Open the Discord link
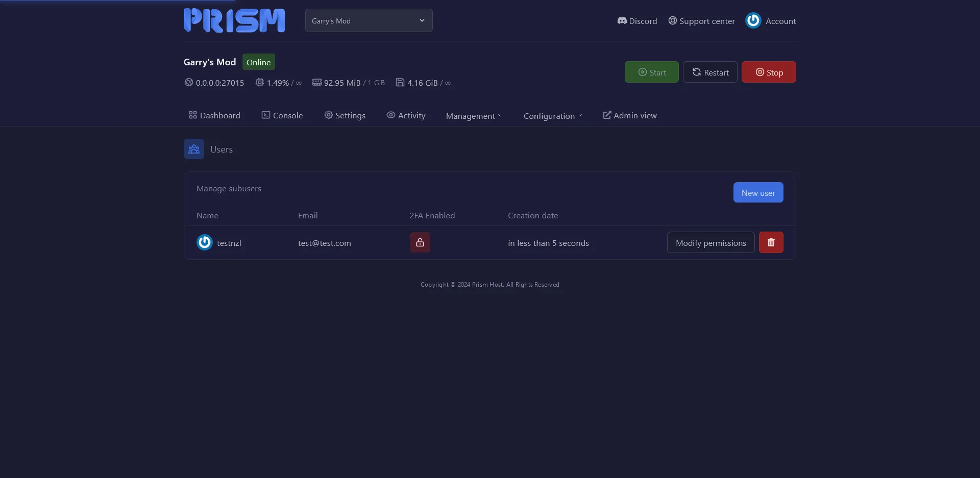Image resolution: width=980 pixels, height=478 pixels. (x=637, y=21)
